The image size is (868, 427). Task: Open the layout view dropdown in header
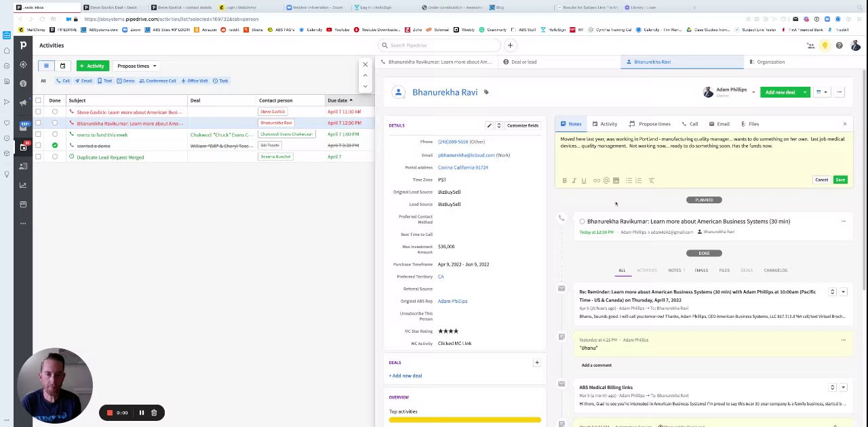pyautogui.click(x=821, y=92)
